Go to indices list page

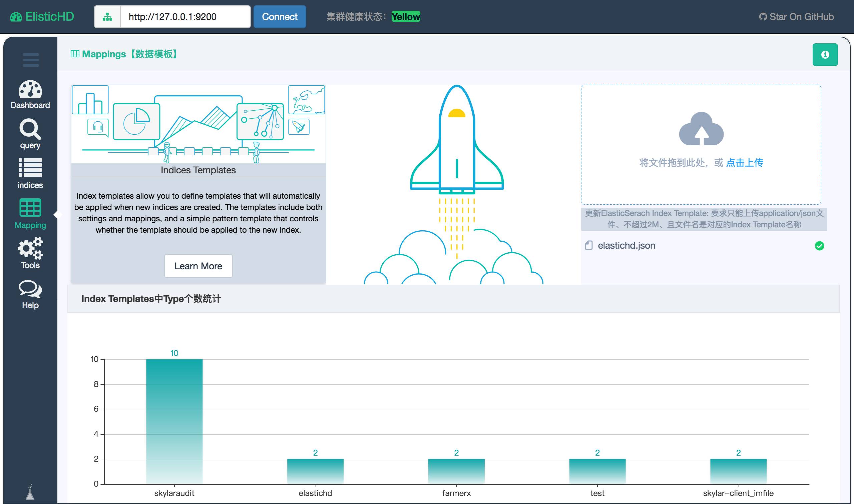pos(30,174)
